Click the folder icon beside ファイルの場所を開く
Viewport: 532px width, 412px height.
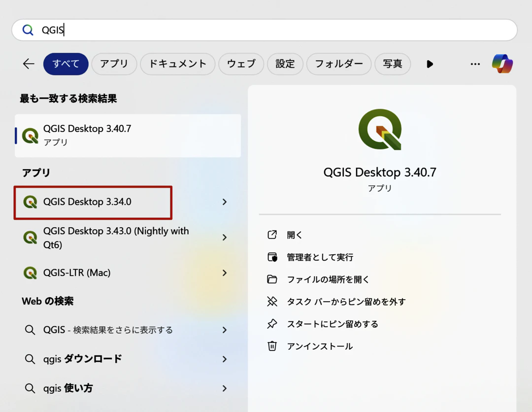tap(272, 279)
